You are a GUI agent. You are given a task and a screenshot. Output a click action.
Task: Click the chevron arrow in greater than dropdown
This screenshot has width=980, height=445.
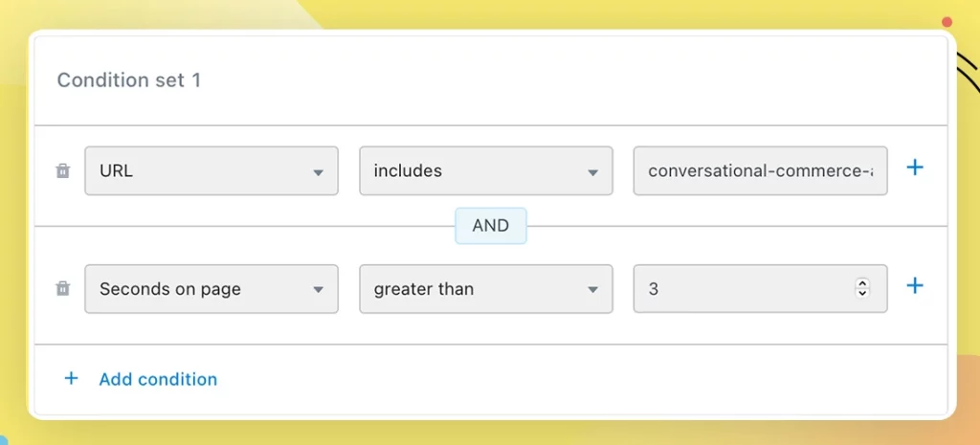coord(592,289)
